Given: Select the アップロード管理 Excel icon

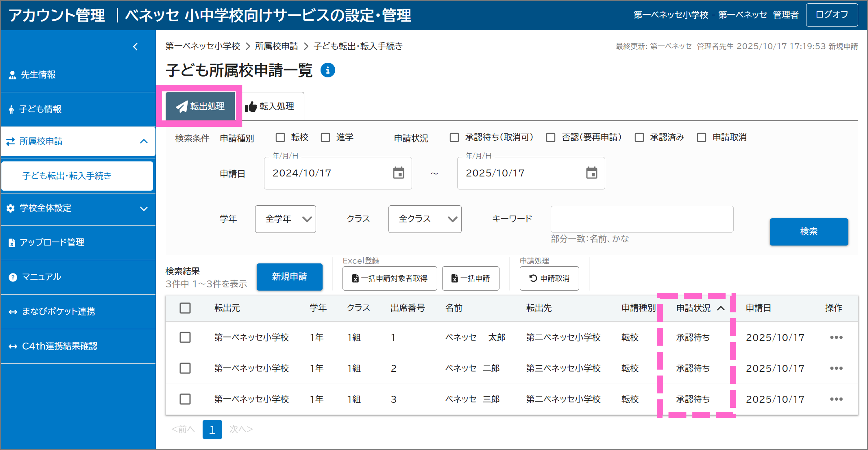Looking at the screenshot, I should coord(12,242).
